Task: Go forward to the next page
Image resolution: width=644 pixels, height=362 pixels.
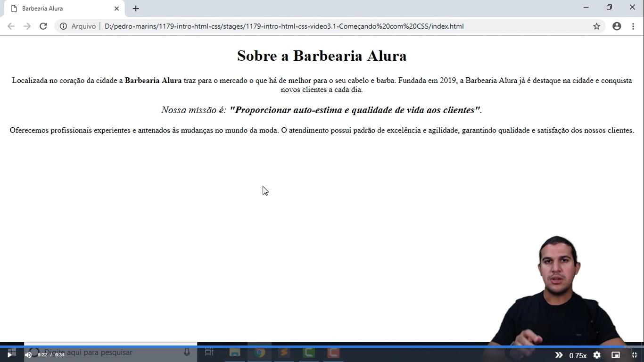Action: 27,26
